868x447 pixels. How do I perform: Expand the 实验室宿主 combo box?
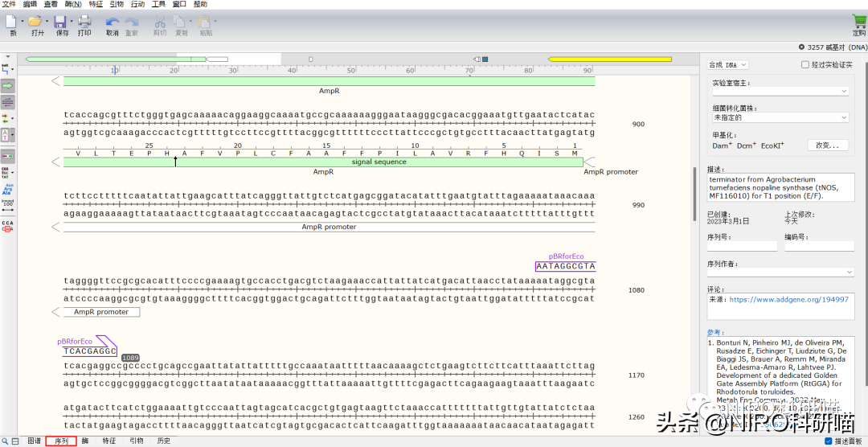(780, 92)
